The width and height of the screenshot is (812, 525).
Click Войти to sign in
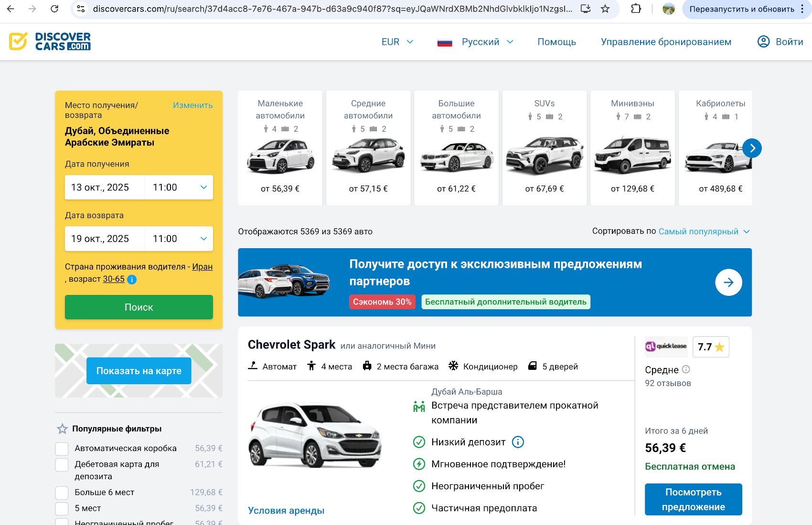(x=789, y=42)
